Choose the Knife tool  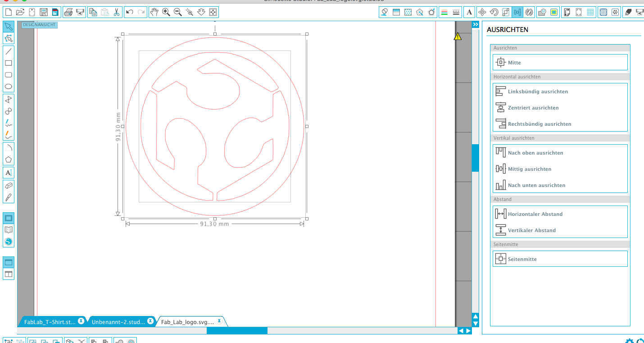[9, 197]
